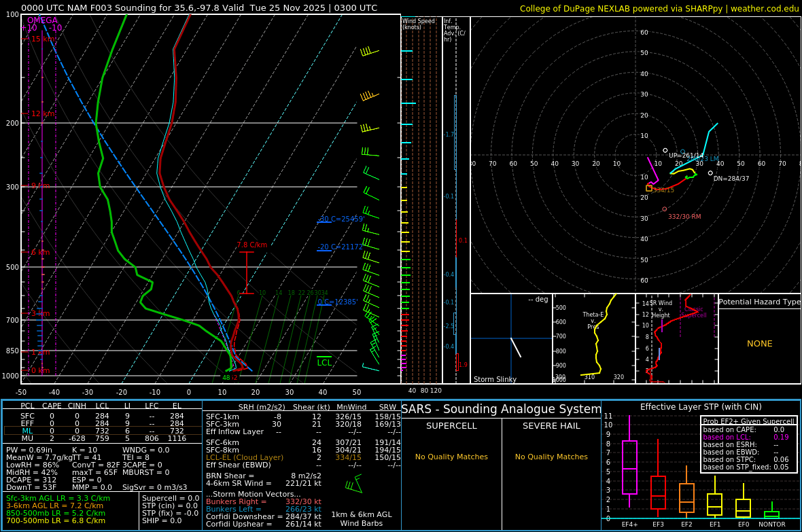The image size is (802, 532).
Task: Click the 'UP=261/14' hodograph label
Action: point(686,156)
